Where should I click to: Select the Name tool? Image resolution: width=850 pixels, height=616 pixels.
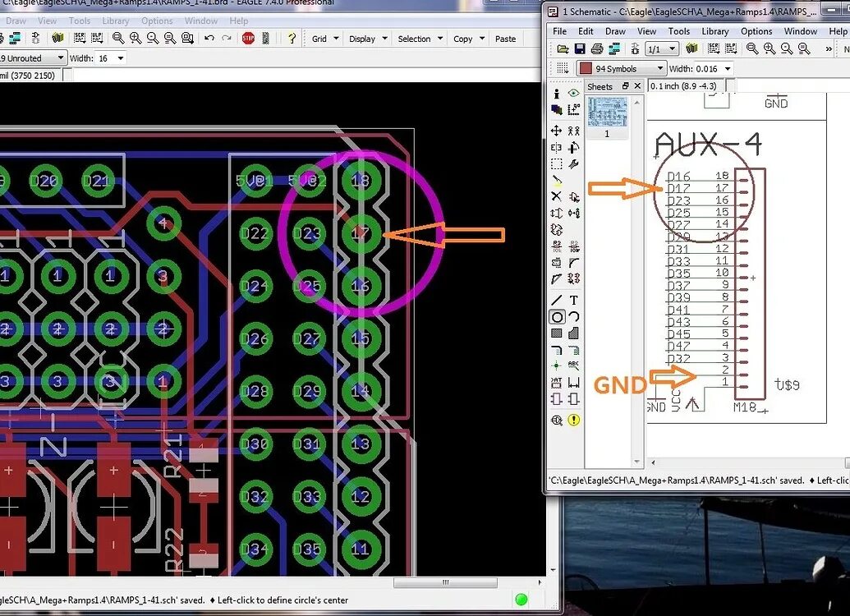556,246
